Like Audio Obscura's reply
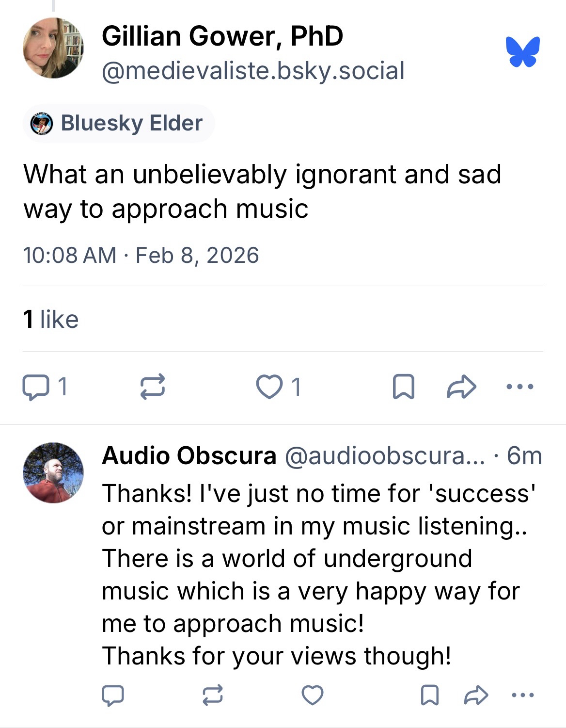 (313, 695)
